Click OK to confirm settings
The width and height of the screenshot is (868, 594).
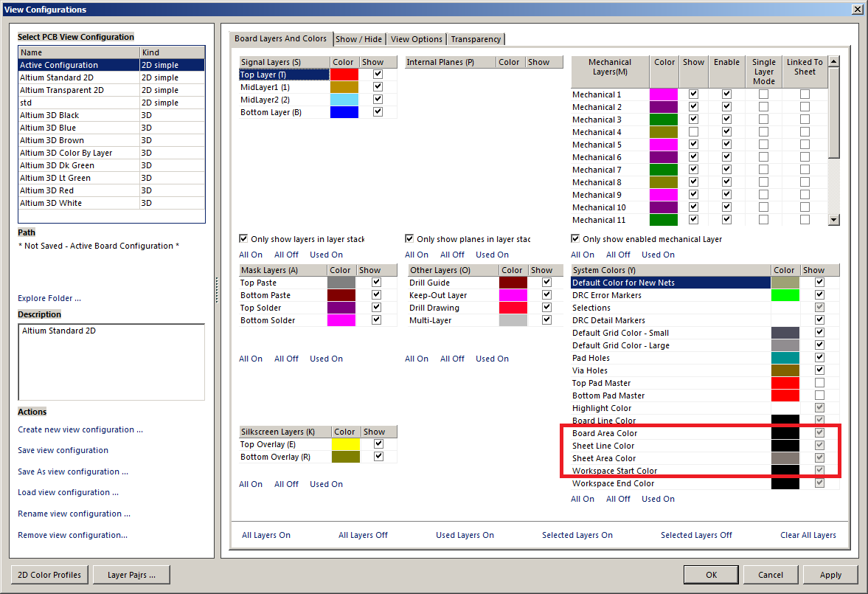712,575
